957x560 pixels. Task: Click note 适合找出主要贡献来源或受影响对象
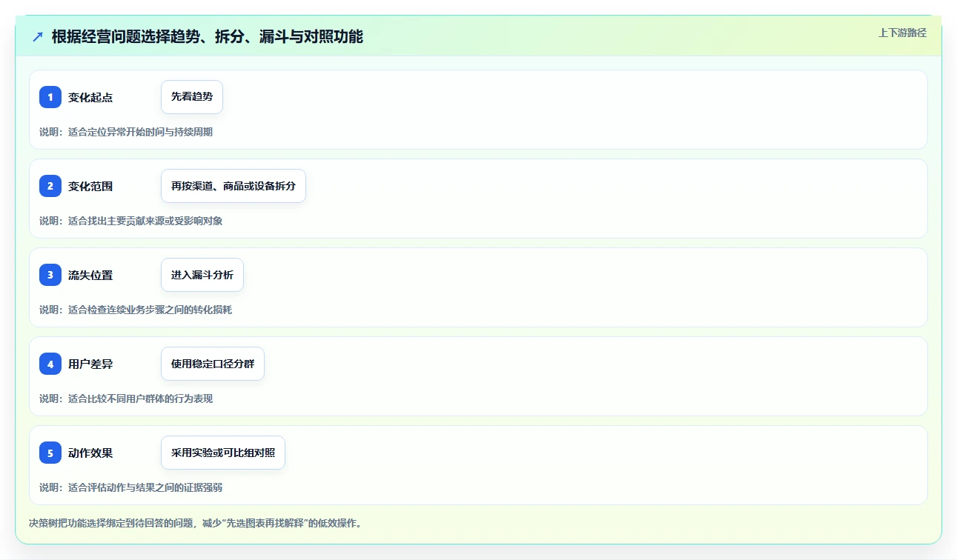click(145, 221)
